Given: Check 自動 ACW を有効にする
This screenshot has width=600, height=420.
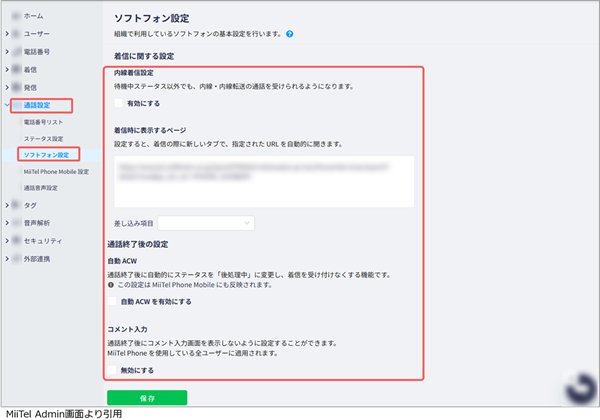Looking at the screenshot, I should pos(112,301).
